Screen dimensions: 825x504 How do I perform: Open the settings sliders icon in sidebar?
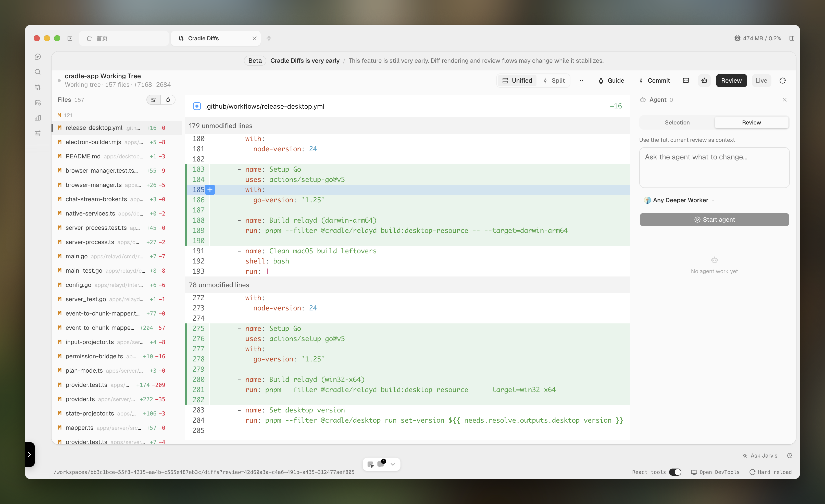tap(38, 133)
